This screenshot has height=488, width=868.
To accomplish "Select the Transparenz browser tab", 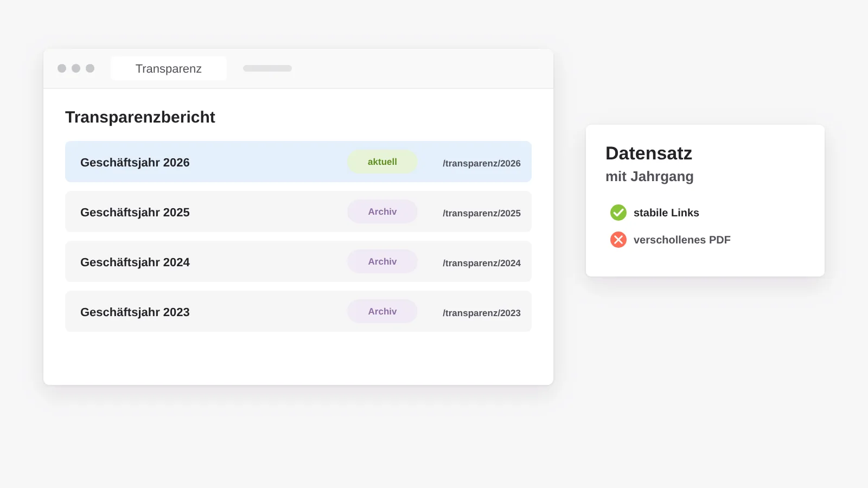I will 169,68.
